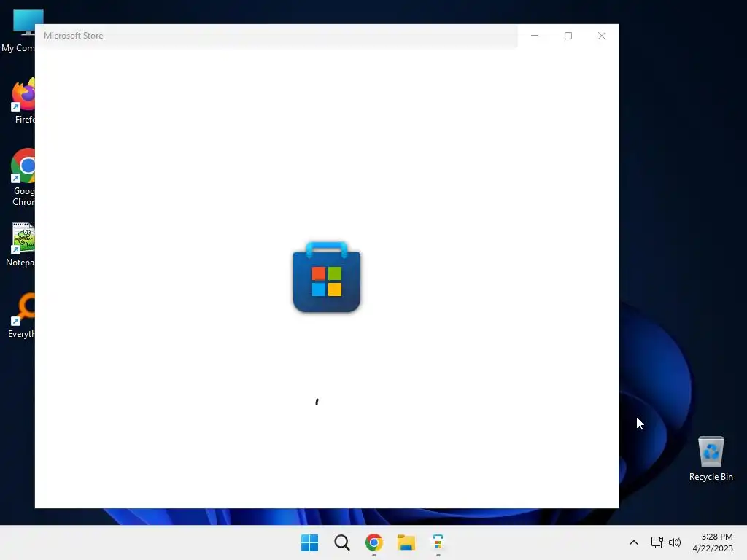Minimize the Microsoft Store window
The width and height of the screenshot is (747, 560).
coord(535,36)
